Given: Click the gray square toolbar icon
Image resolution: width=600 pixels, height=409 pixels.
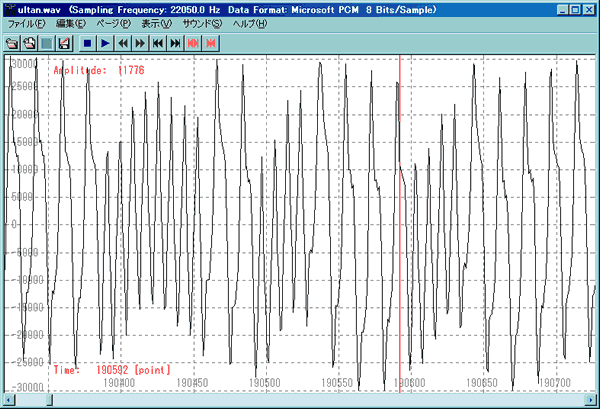Looking at the screenshot, I should pos(46,44).
